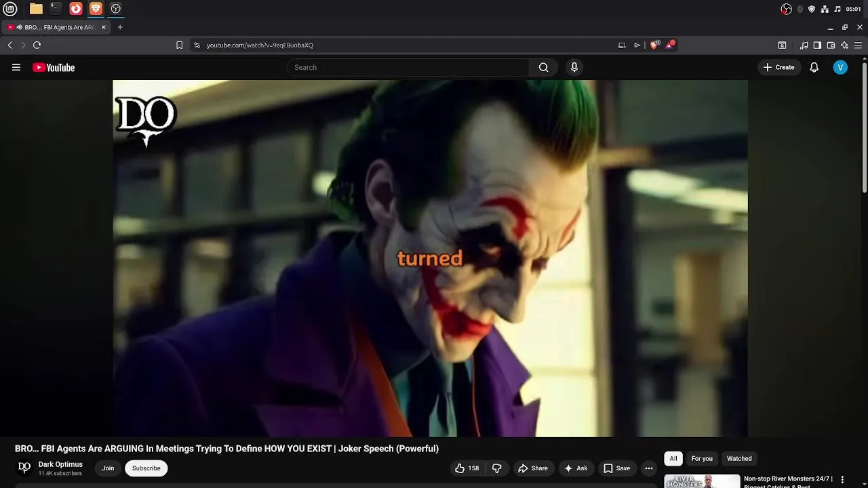Click the cast/install screen icon in address bar
Viewport: 868px width, 488px height.
[622, 45]
